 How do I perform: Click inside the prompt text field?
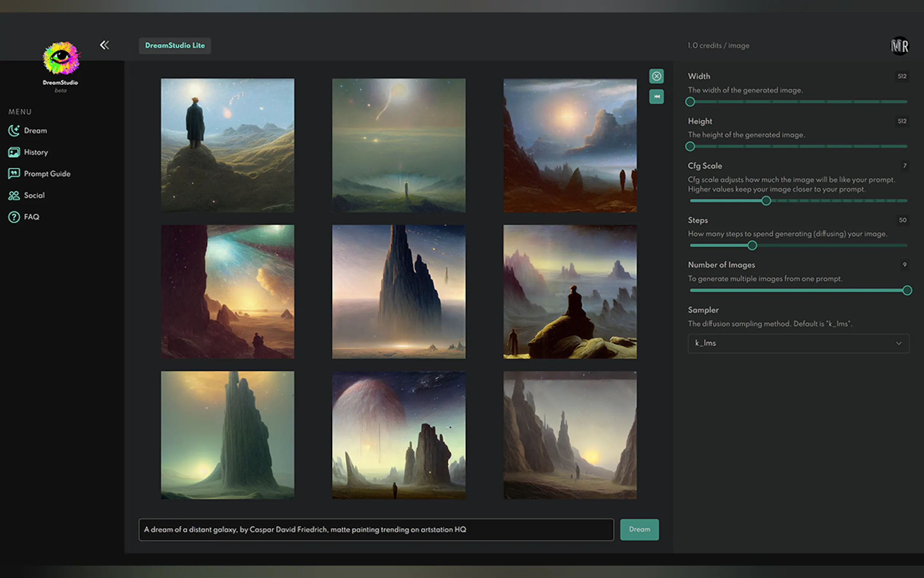(x=376, y=530)
